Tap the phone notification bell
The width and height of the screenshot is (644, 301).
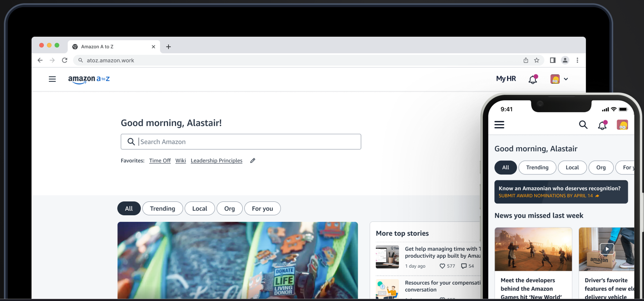click(602, 125)
